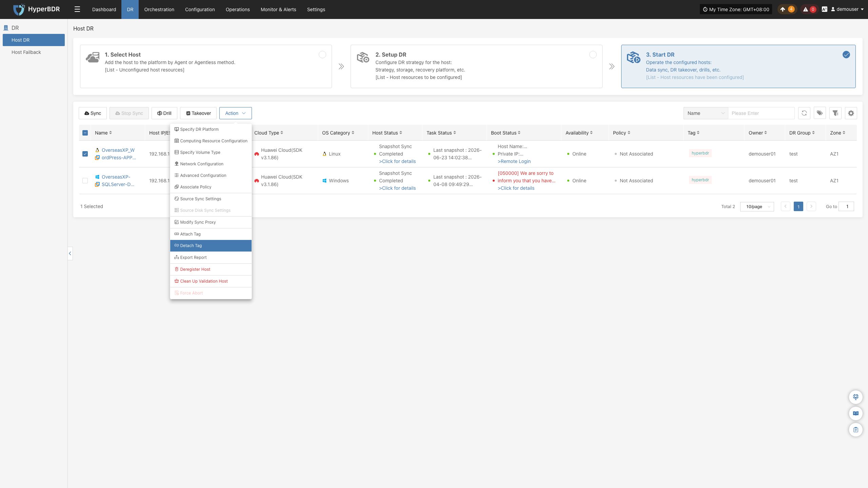Image resolution: width=868 pixels, height=488 pixels.
Task: Click the Takeover button
Action: click(198, 113)
